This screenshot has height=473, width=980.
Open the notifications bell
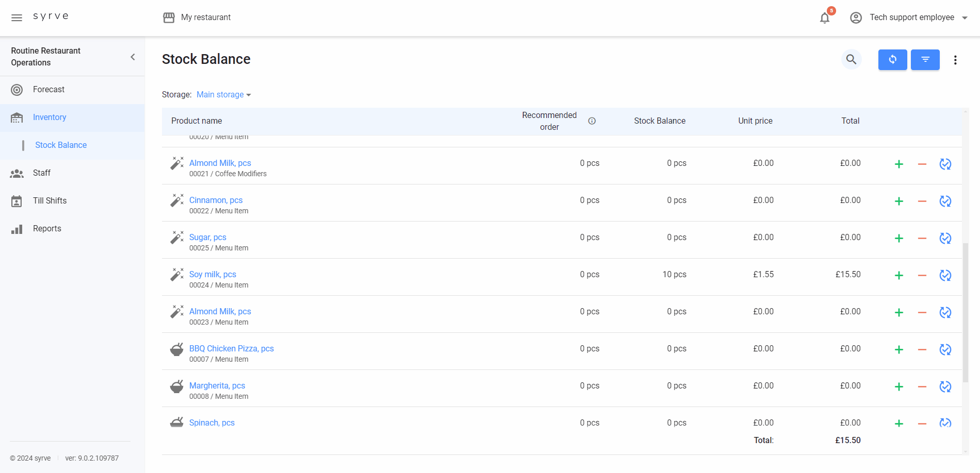(825, 18)
